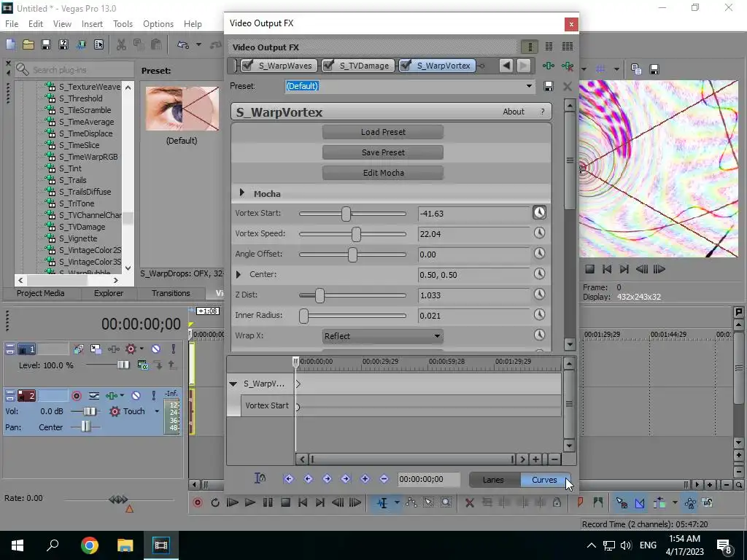
Task: Open the Touch automation mode dropdown
Action: [157, 411]
